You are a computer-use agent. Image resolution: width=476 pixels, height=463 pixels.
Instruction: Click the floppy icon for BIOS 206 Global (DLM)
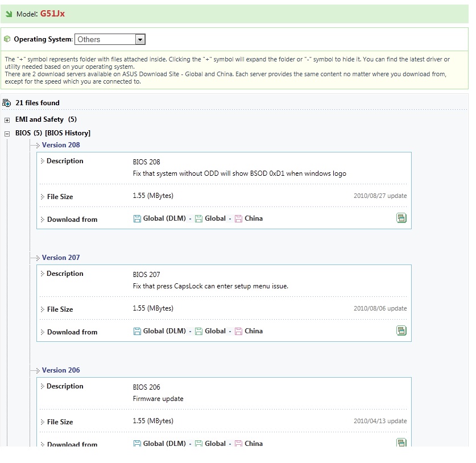tap(137, 444)
